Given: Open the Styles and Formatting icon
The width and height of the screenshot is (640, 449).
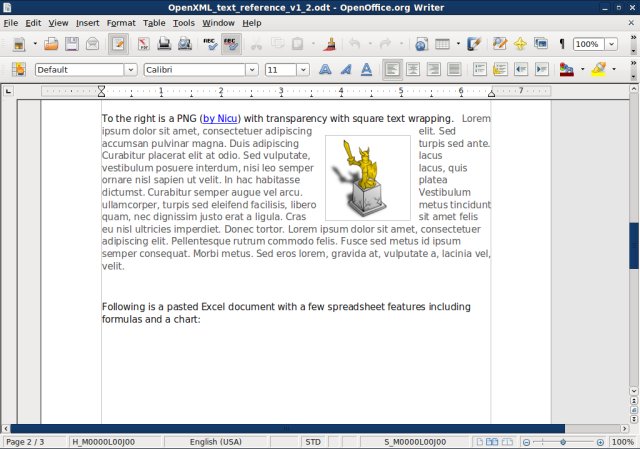Looking at the screenshot, I should click(x=18, y=69).
